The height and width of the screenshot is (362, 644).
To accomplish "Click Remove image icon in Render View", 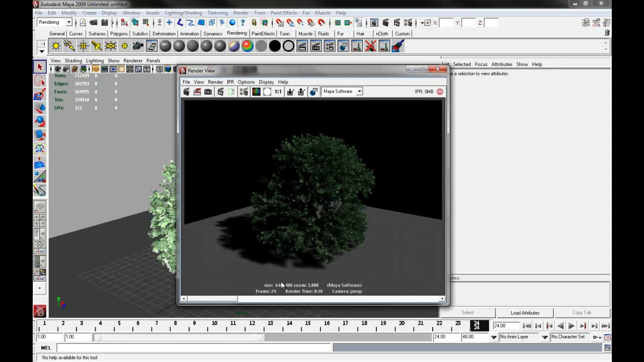I will coord(301,92).
